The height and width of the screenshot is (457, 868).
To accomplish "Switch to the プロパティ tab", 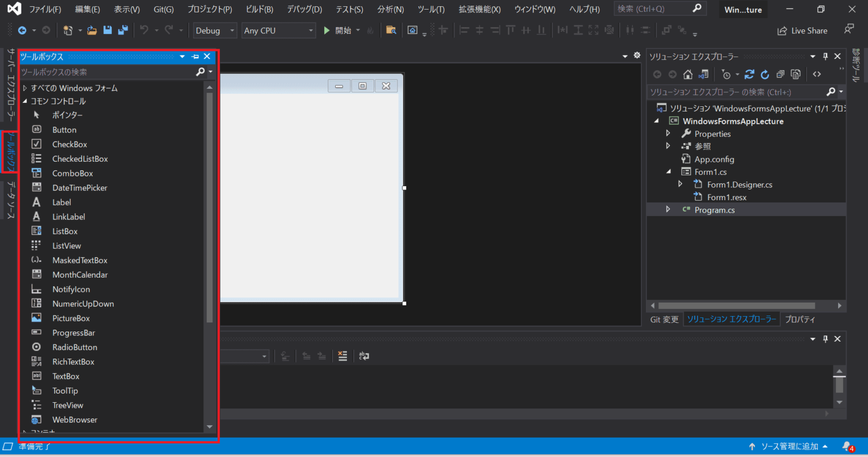I will pyautogui.click(x=800, y=320).
